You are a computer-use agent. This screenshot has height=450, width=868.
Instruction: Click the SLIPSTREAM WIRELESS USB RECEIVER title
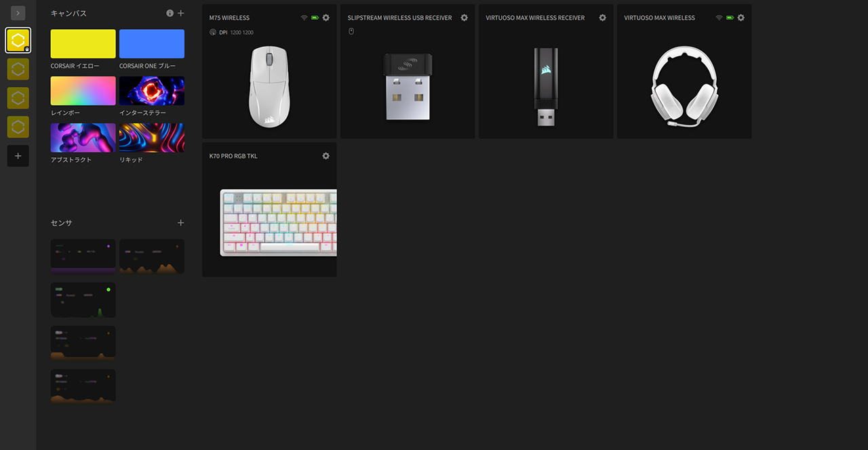point(400,18)
